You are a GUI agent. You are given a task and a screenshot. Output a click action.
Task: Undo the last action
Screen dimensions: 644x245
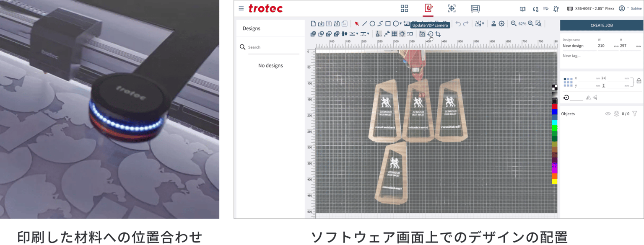(x=458, y=23)
